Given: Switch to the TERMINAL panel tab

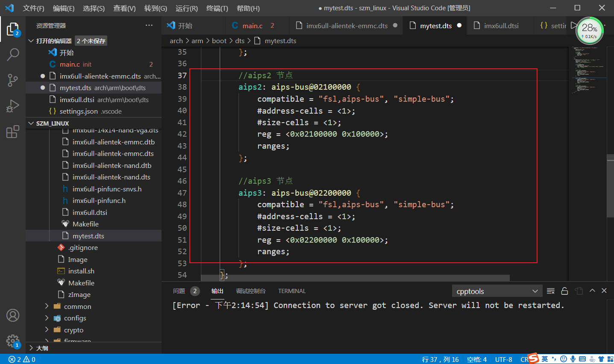Looking at the screenshot, I should coord(292,291).
